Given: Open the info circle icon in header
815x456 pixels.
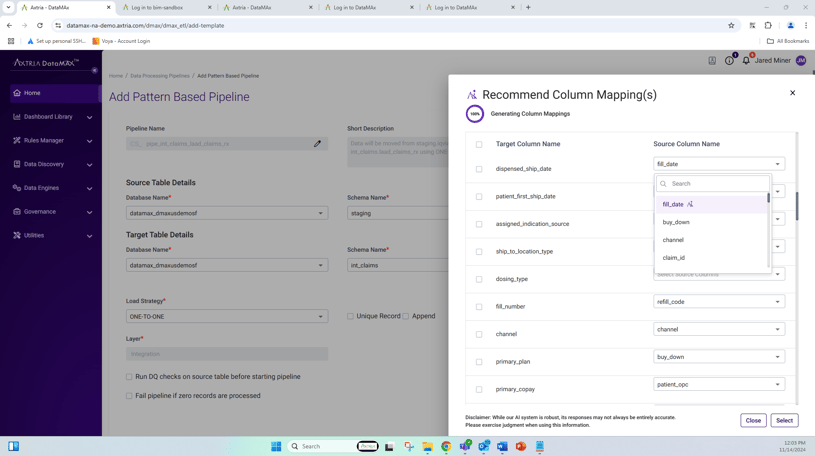Looking at the screenshot, I should click(729, 61).
